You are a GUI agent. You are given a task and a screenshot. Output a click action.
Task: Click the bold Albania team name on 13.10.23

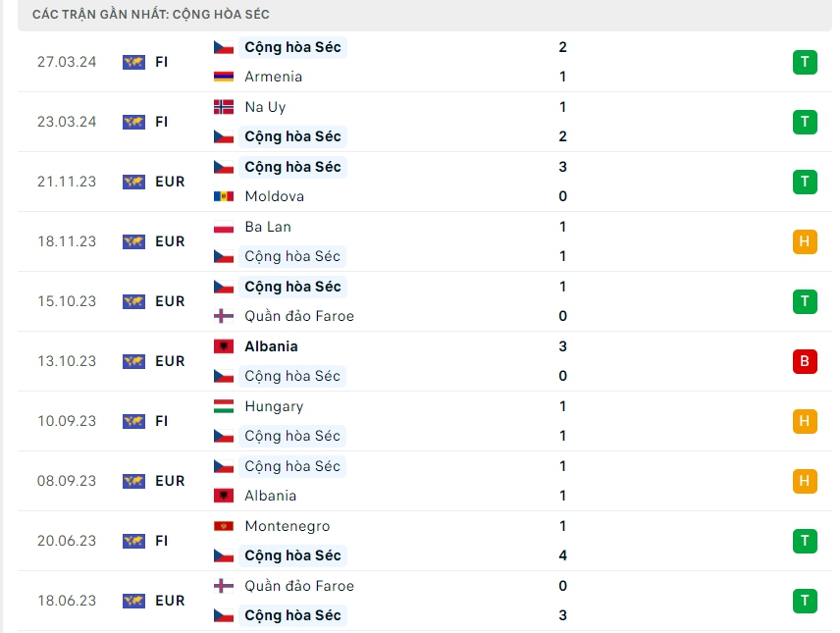coord(271,346)
